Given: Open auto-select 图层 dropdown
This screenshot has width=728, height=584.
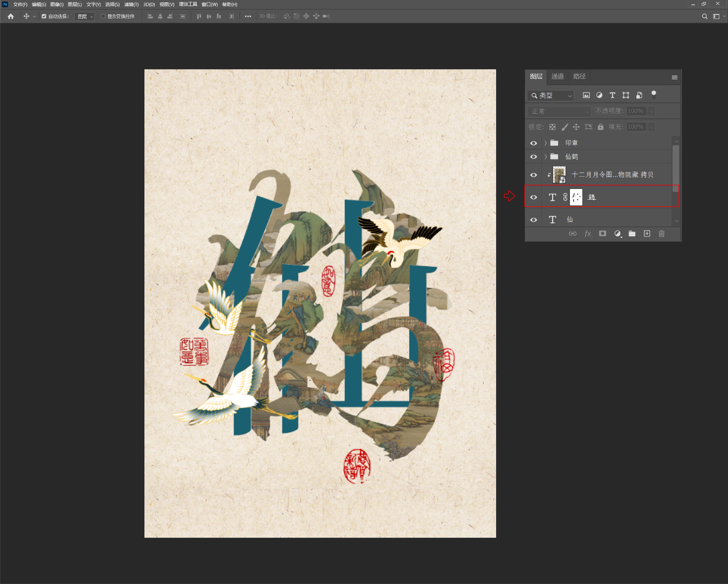Looking at the screenshot, I should coord(84,17).
